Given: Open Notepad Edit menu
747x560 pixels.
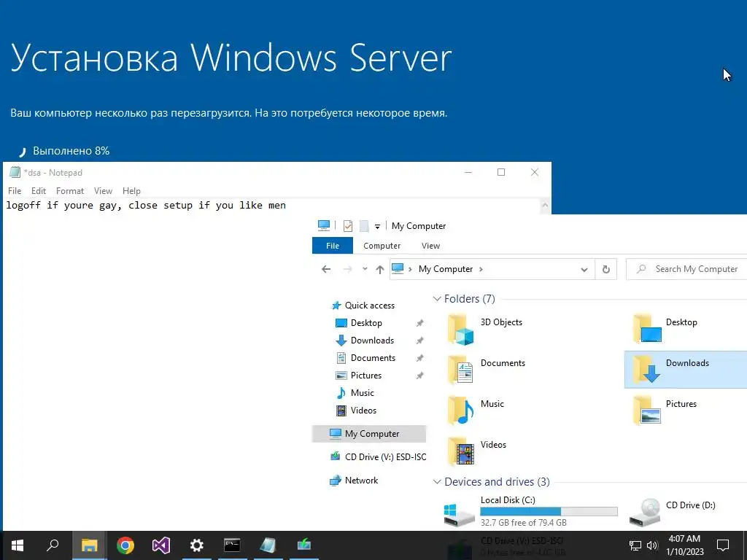Looking at the screenshot, I should (39, 191).
